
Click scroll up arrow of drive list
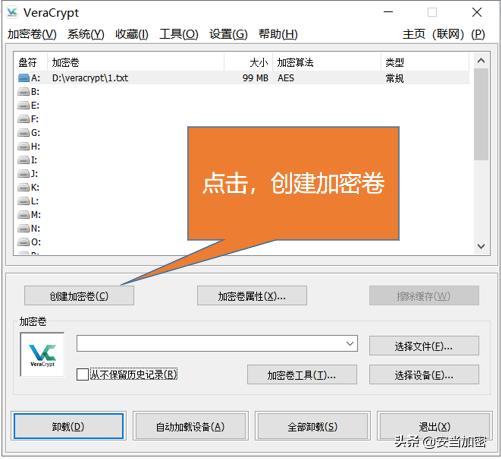click(481, 61)
